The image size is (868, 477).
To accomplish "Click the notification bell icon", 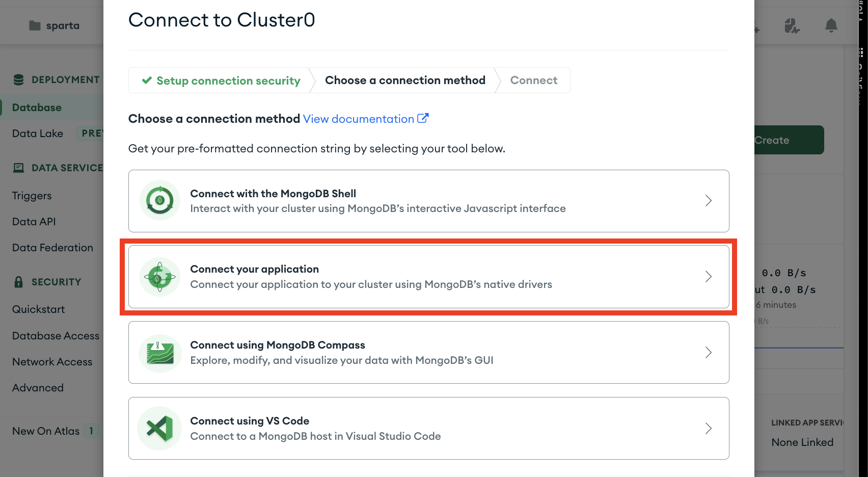I will (831, 25).
